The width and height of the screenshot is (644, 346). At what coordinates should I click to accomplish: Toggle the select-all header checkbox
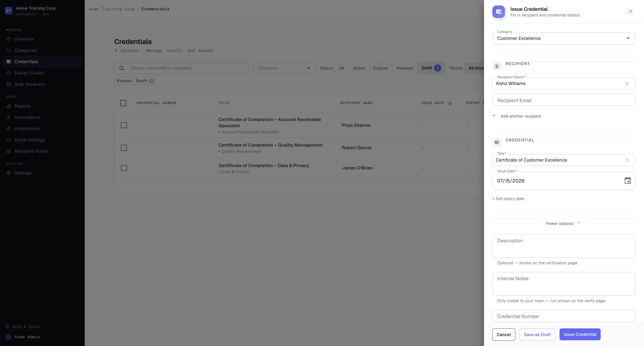(x=123, y=103)
